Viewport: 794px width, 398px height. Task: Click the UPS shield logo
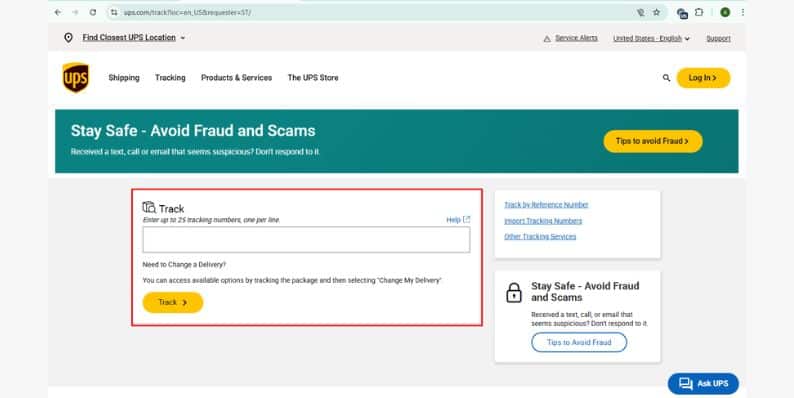click(x=76, y=77)
